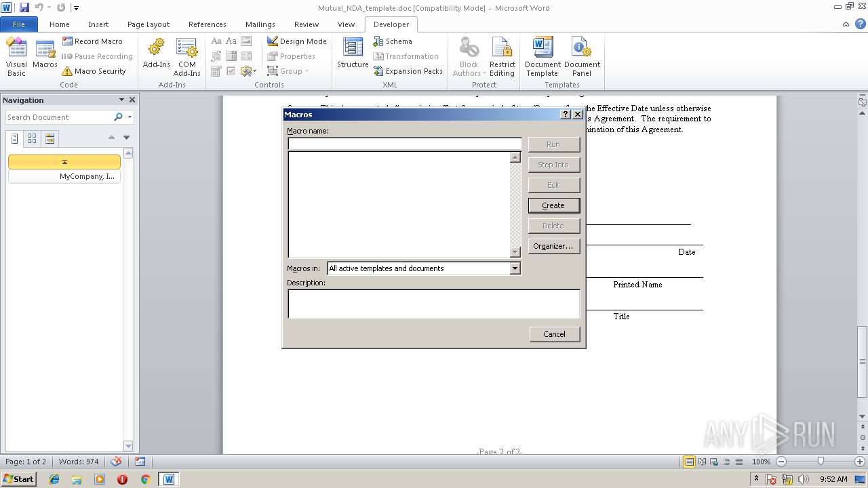Open XML Schema settings
868x488 pixels.
pos(392,41)
